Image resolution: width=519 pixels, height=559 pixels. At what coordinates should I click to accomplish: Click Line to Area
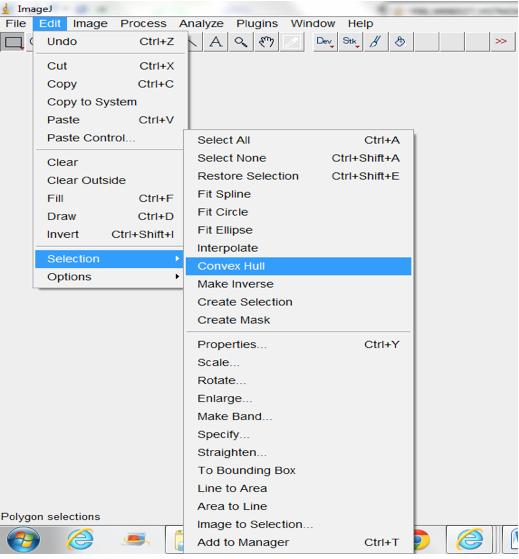click(x=298, y=488)
